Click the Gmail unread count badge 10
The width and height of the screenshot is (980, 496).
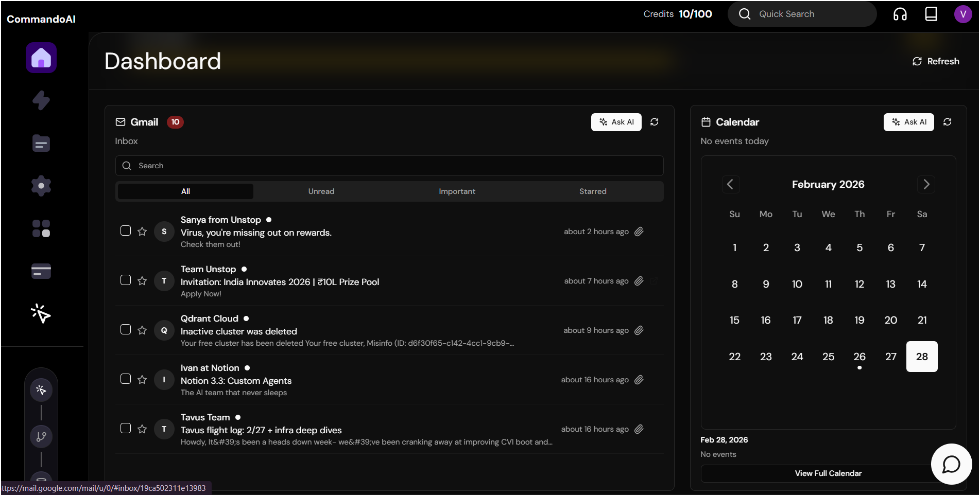click(x=175, y=122)
